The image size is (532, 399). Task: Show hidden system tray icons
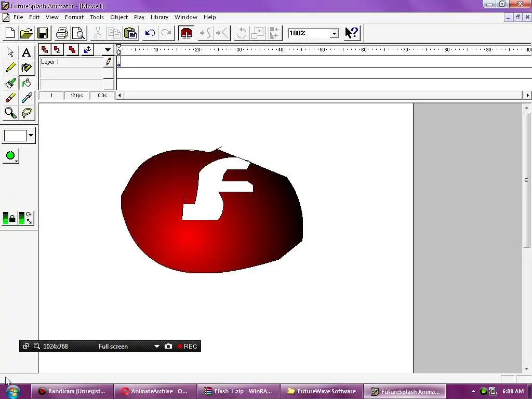473,392
